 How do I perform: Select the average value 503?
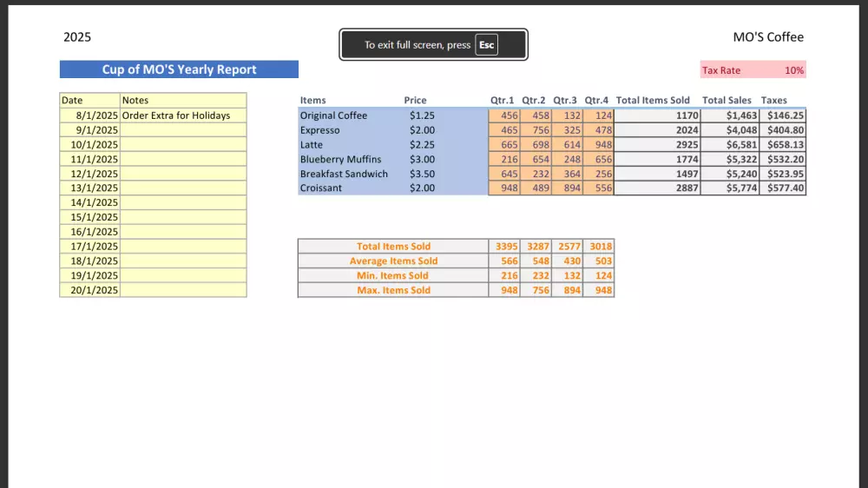tap(598, 260)
